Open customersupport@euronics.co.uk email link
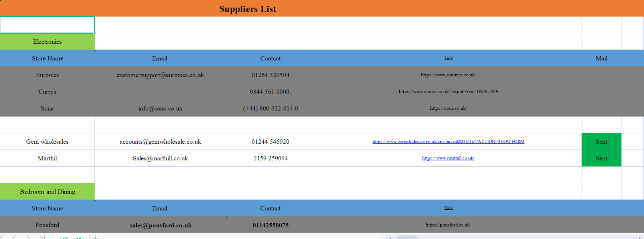Image resolution: width=644 pixels, height=239 pixels. (x=160, y=75)
